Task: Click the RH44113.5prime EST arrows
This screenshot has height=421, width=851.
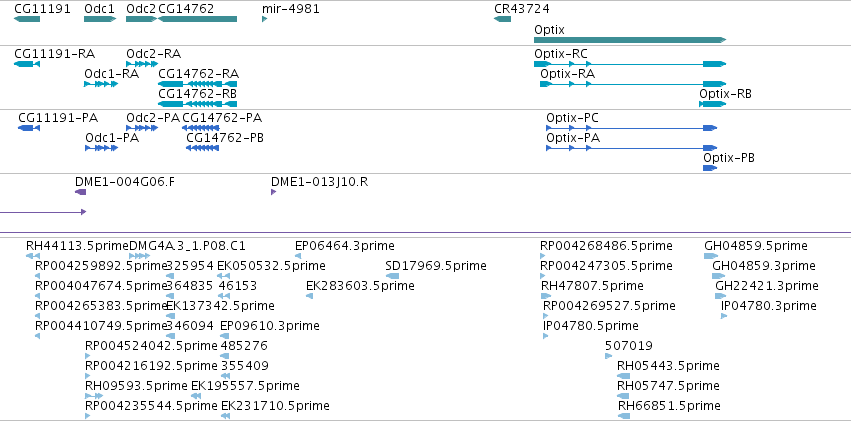Action: (x=33, y=256)
